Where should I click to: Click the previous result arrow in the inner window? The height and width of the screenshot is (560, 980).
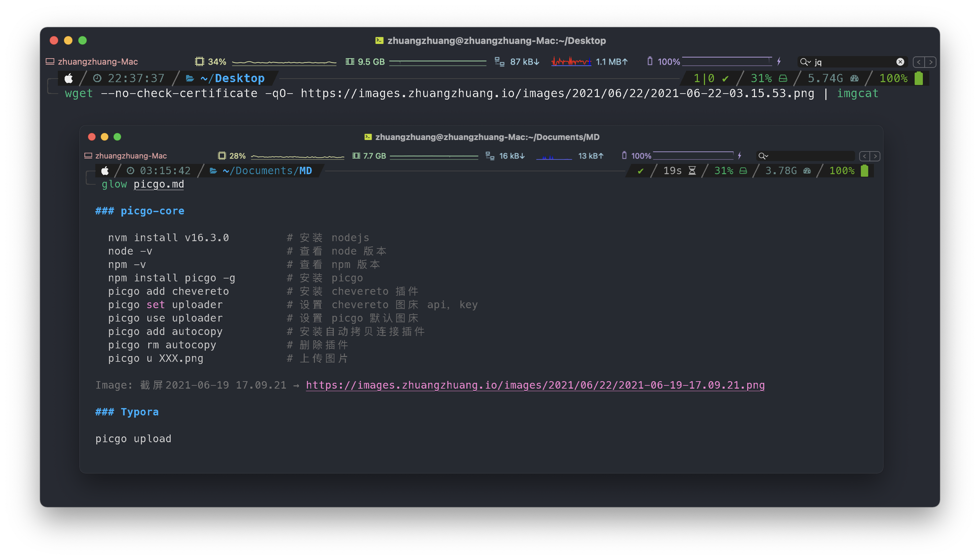pyautogui.click(x=865, y=156)
